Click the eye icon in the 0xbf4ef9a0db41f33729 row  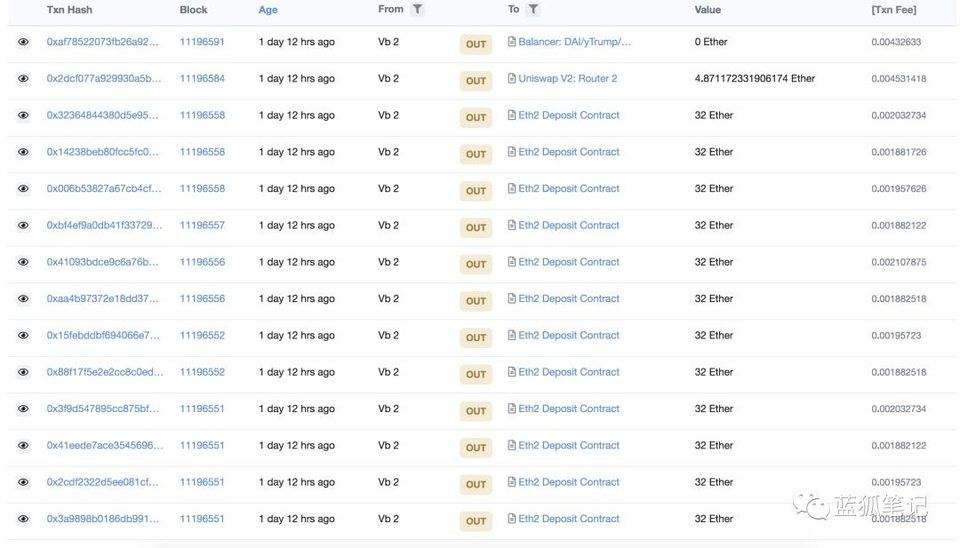pos(23,226)
